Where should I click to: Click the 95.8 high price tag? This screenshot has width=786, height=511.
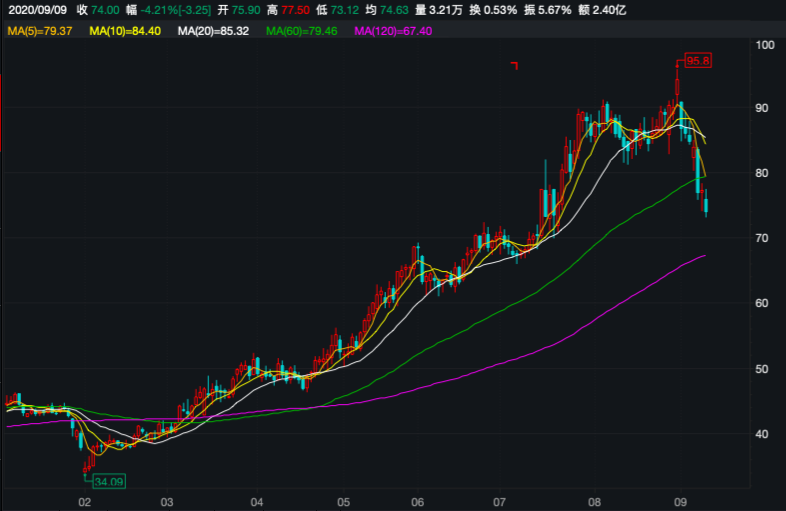tap(697, 60)
